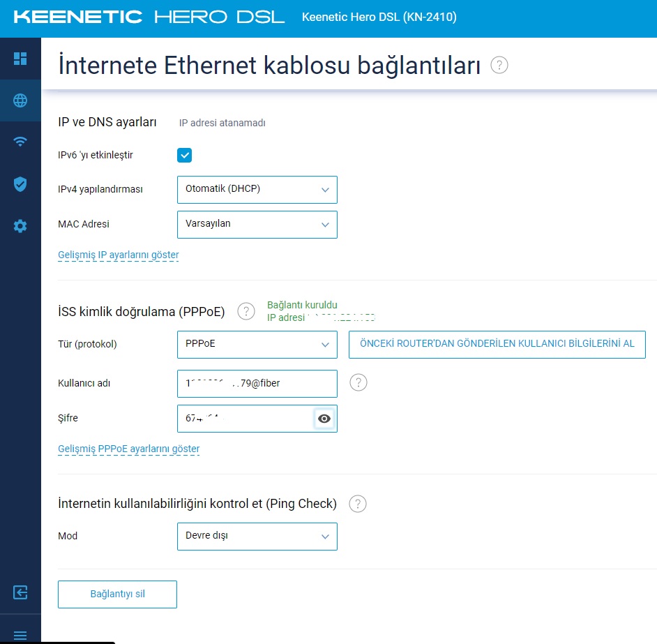Click the 'İSS kimlik doğrulama (PPPoE)' heading
The image size is (657, 644).
pos(141,311)
